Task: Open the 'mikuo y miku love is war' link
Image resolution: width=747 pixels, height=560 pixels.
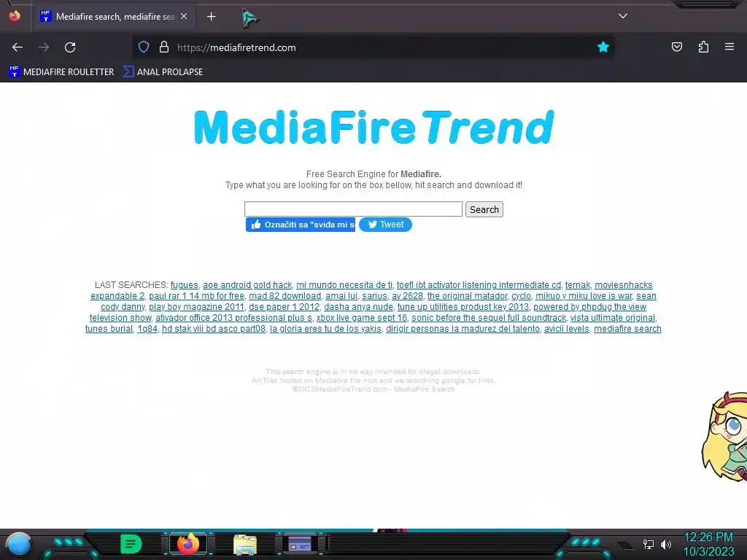Action: coord(584,296)
